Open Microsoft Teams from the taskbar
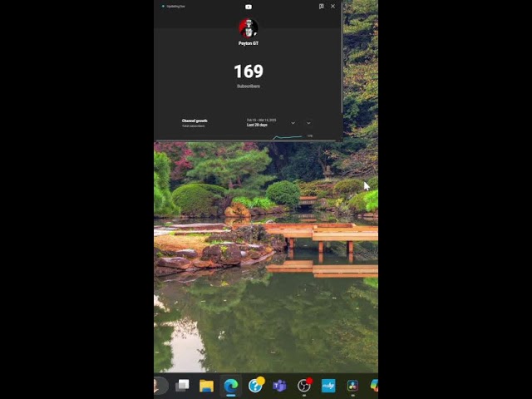Image resolution: width=532 pixels, height=399 pixels. 279,386
